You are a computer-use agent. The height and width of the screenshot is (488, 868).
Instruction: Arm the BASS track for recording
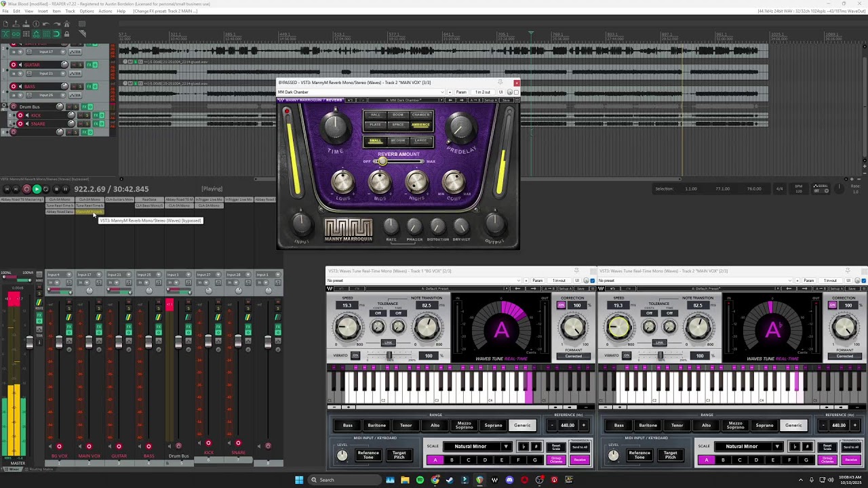coord(14,87)
